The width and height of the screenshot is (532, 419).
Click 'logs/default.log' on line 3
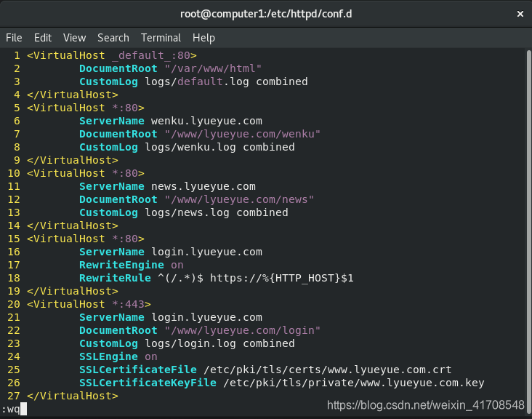(197, 81)
